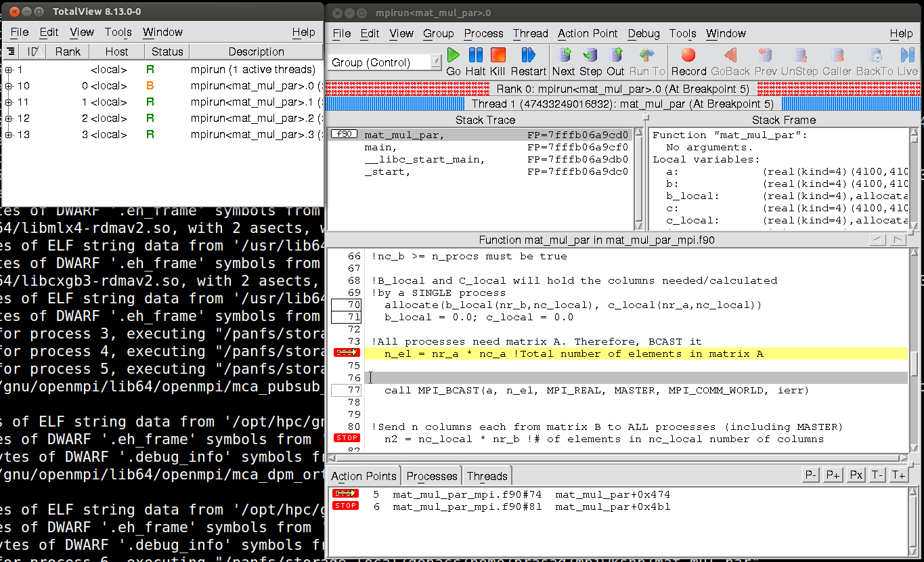Halt the process with the Halt button
924x562 pixels.
pos(476,62)
